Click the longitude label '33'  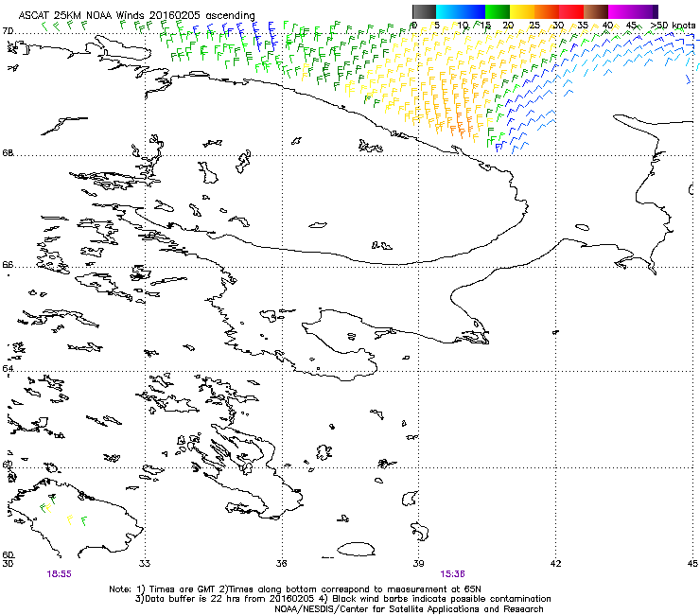(145, 564)
